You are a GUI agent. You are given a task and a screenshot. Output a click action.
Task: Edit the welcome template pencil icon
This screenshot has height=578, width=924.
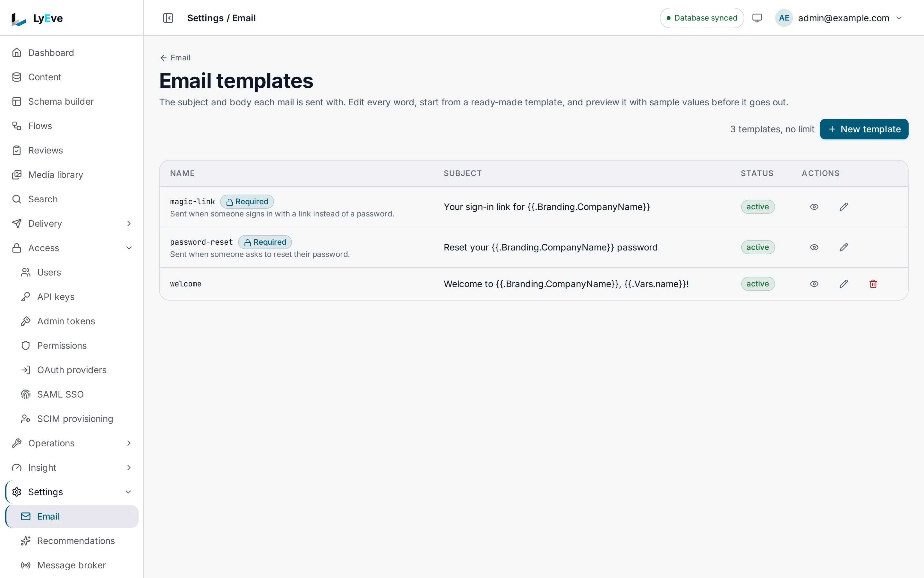tap(844, 284)
